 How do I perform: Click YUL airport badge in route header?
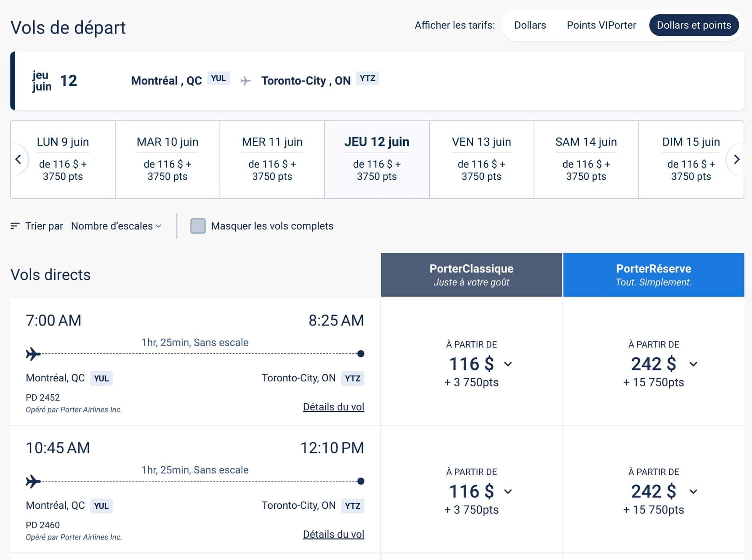[x=218, y=78]
